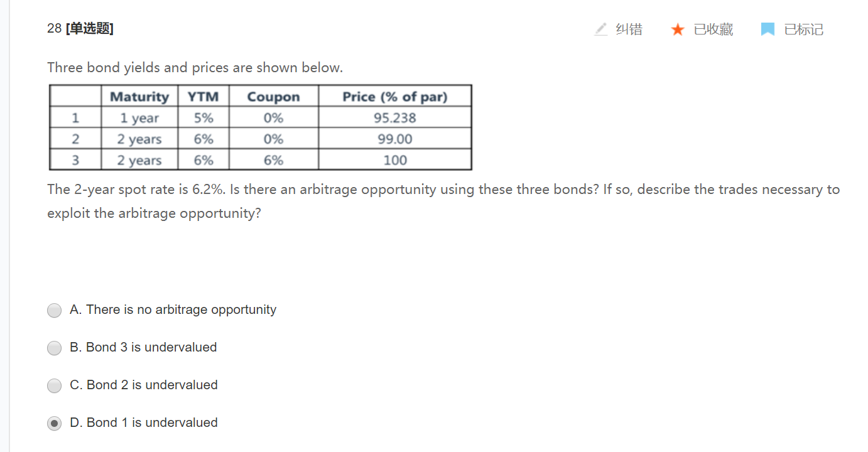Click the pencil error-correction icon

601,30
